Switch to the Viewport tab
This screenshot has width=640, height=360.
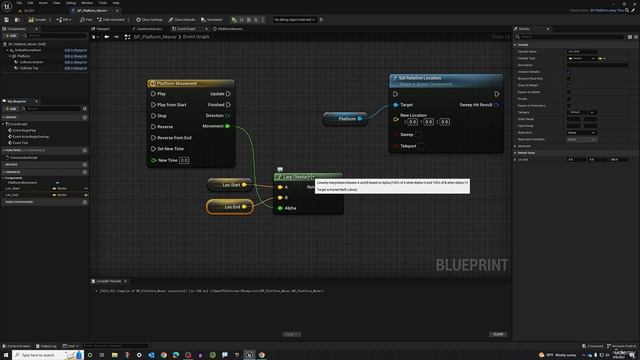[101, 29]
